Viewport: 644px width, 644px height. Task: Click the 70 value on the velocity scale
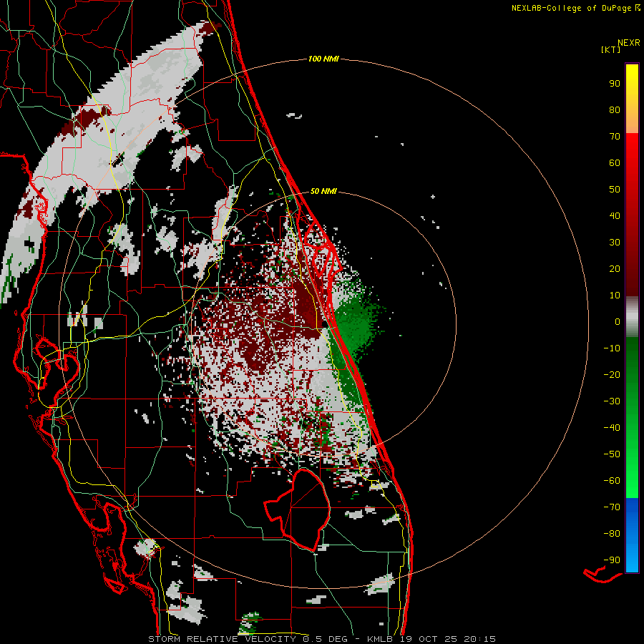click(x=615, y=137)
